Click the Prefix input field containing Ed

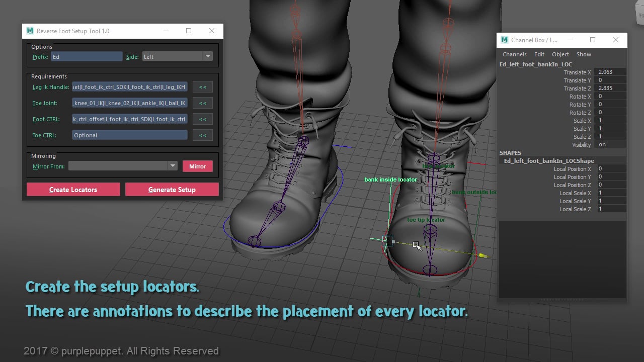point(87,57)
